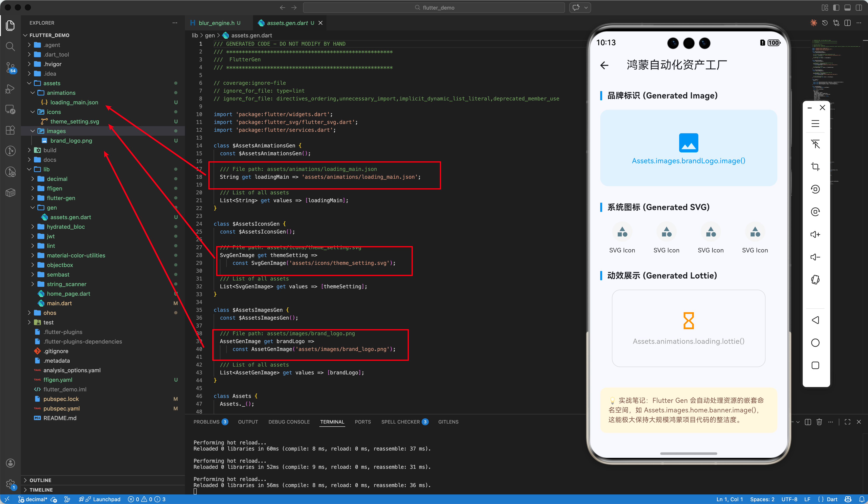Open the Search view in activity bar

pos(10,46)
